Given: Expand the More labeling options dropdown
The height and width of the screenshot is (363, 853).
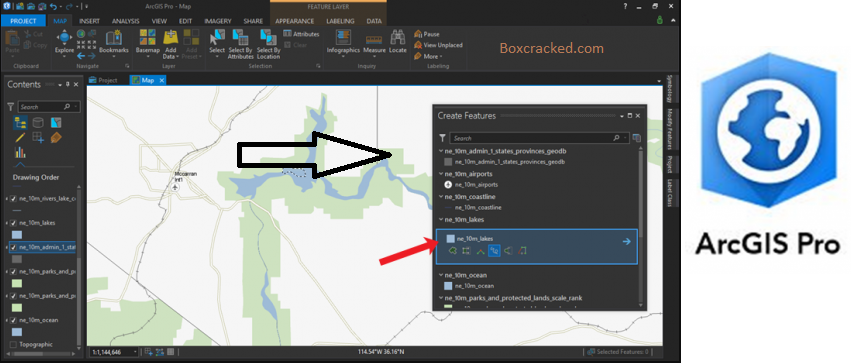Looking at the screenshot, I should (428, 56).
